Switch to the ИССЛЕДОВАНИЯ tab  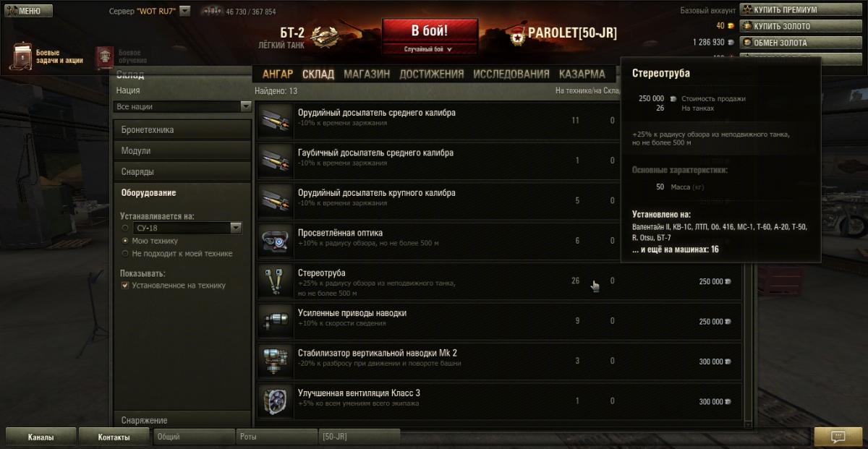(511, 74)
